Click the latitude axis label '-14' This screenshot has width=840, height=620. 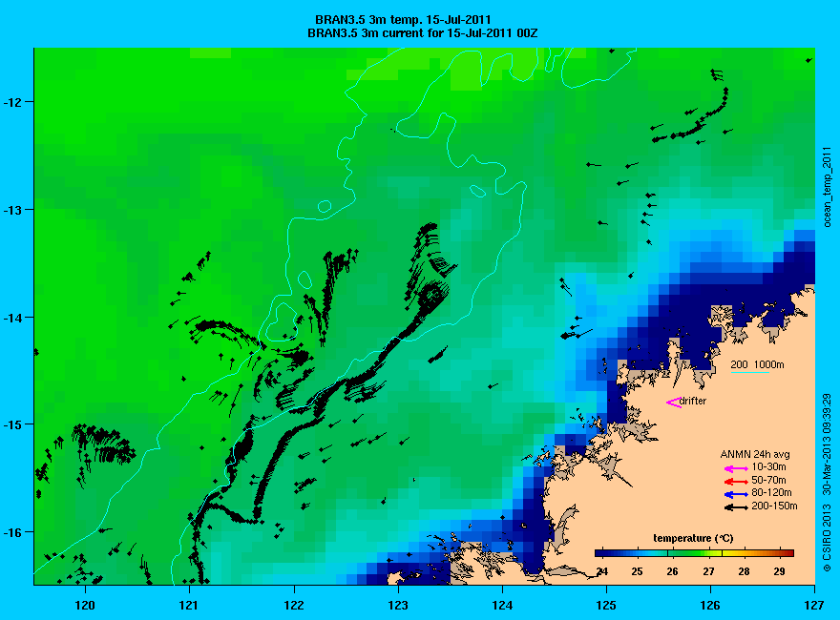point(10,318)
